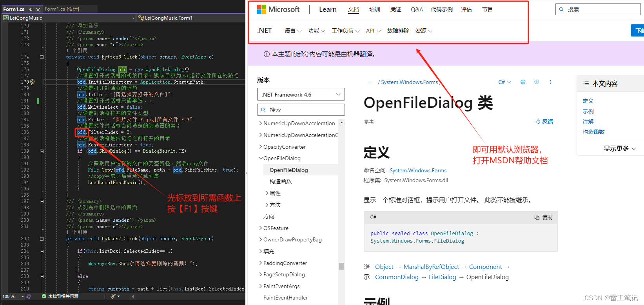Select the Q&A menu item
Viewport: 644px width, 305px height.
(417, 9)
